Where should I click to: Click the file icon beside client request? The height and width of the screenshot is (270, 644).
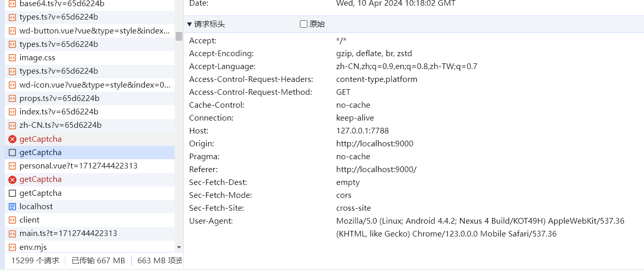tap(12, 220)
